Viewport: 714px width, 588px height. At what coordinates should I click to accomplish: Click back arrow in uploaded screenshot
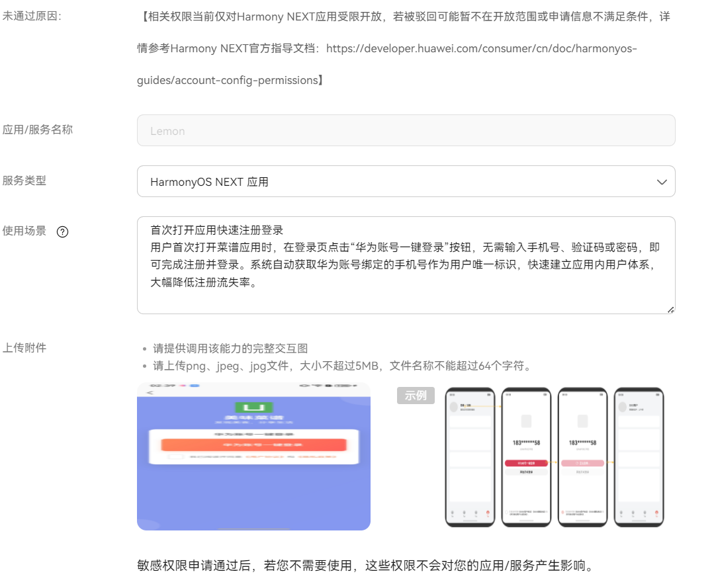click(x=150, y=393)
